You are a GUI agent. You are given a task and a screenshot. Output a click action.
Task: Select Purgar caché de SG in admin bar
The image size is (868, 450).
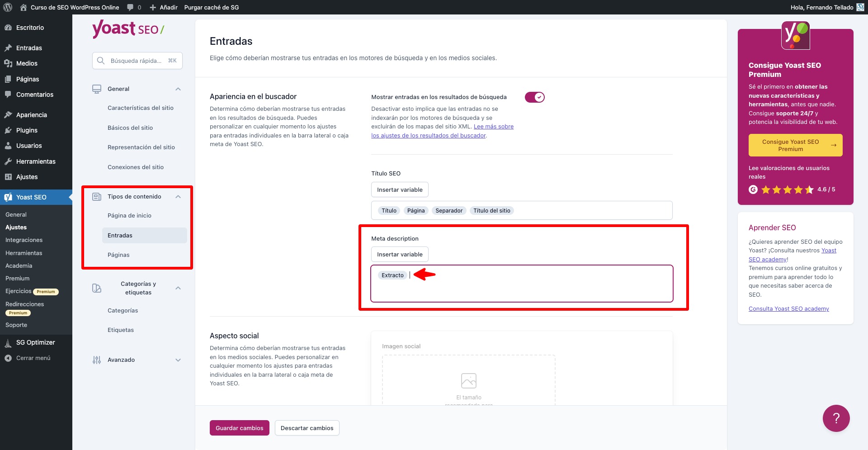(212, 7)
